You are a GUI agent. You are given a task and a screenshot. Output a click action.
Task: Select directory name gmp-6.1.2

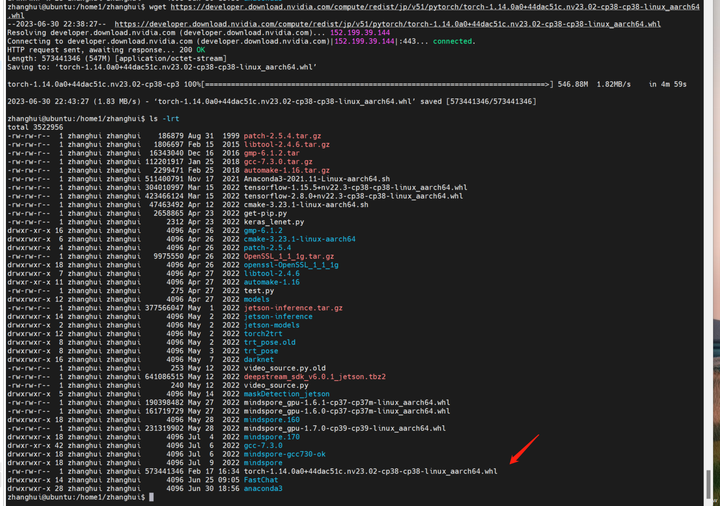(x=263, y=231)
